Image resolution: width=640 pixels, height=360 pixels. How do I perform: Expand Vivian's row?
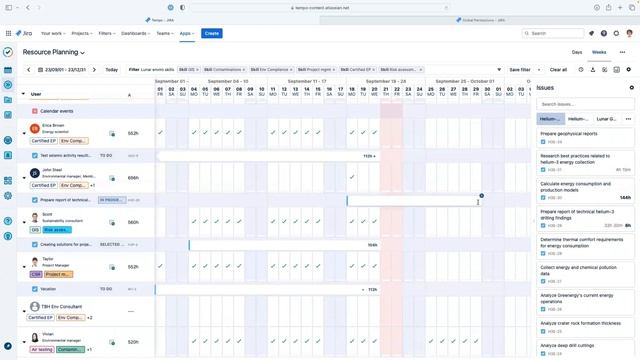point(24,342)
